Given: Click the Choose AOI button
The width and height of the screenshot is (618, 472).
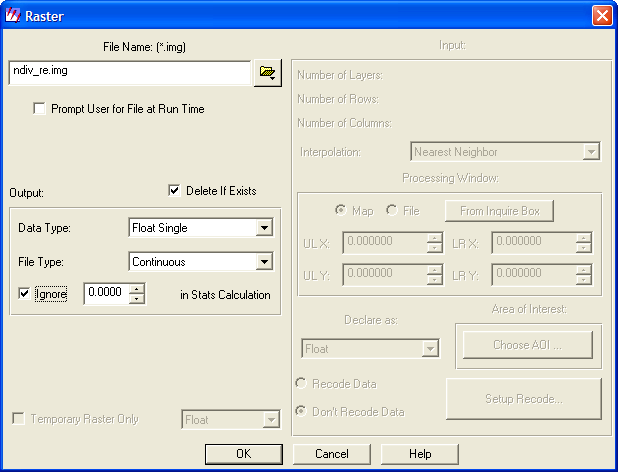Looking at the screenshot, I should pos(528,345).
